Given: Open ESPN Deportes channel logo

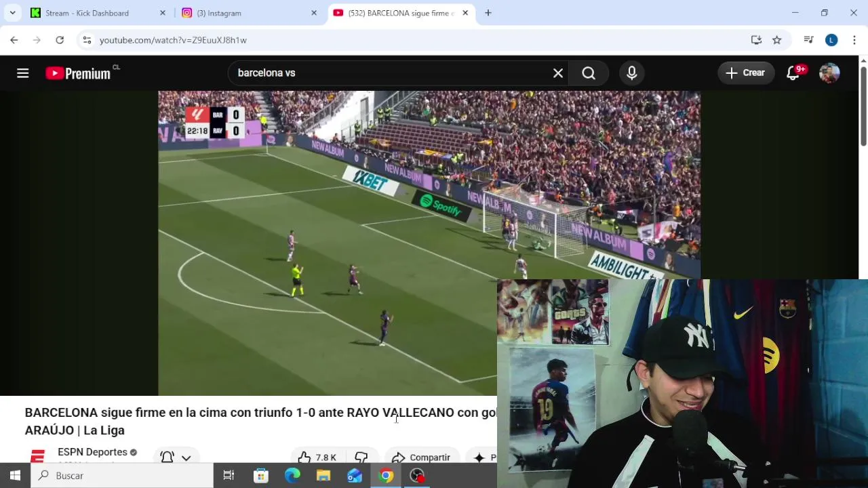Looking at the screenshot, I should [x=38, y=457].
